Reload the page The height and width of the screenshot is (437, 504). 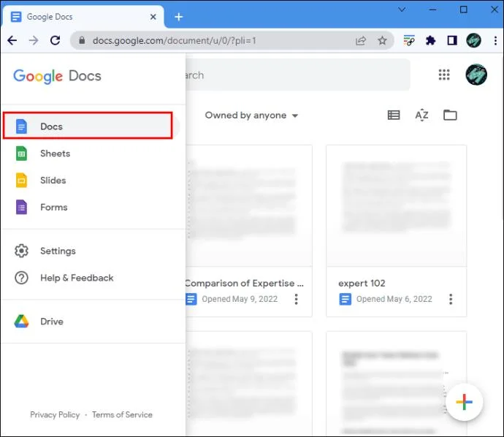[x=56, y=40]
